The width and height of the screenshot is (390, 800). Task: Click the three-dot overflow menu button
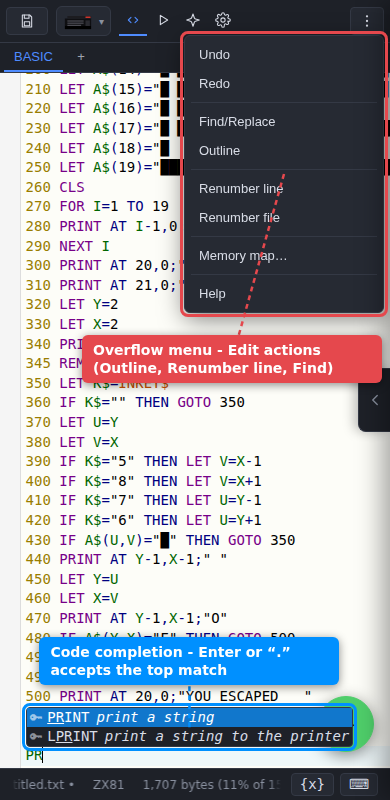367,21
